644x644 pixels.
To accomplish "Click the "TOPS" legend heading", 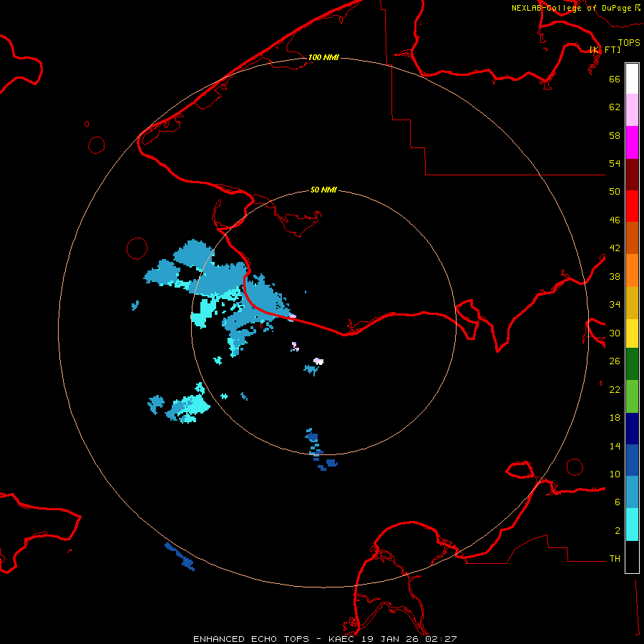I will click(x=629, y=42).
